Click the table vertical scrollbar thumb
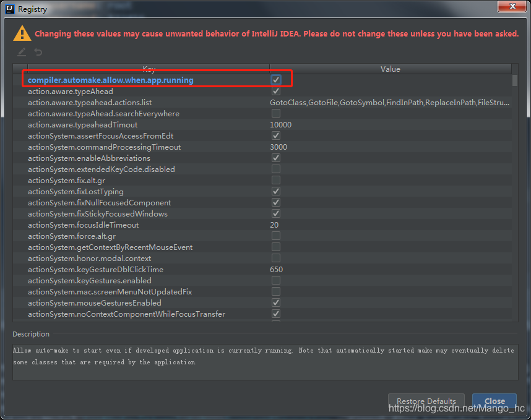531x420 pixels. (x=515, y=80)
